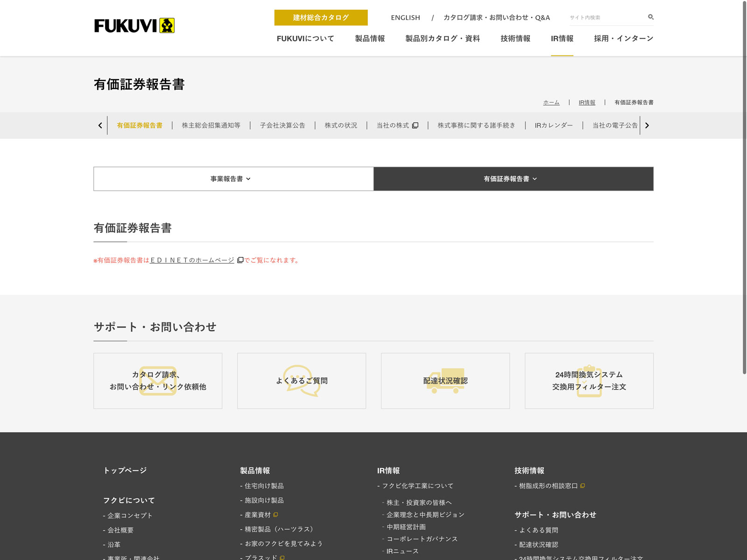Click the 建材総合カタログ yellow button
This screenshot has width=747, height=560.
[x=321, y=18]
